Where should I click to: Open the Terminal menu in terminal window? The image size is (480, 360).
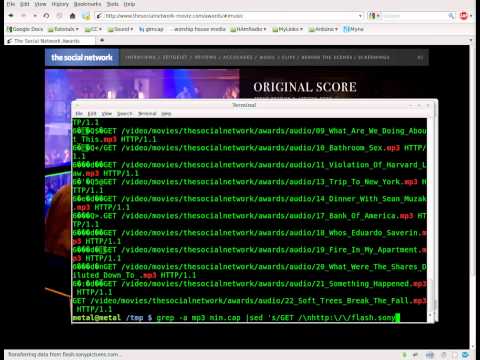[x=147, y=114]
